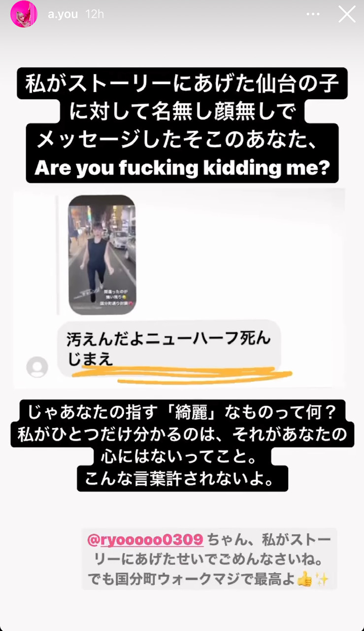Click the a.you username

[63, 14]
